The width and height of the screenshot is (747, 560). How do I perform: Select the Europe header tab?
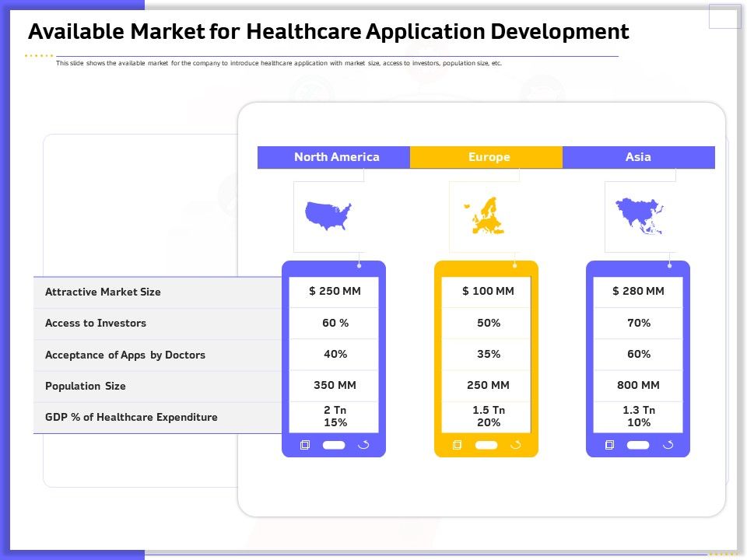[486, 157]
